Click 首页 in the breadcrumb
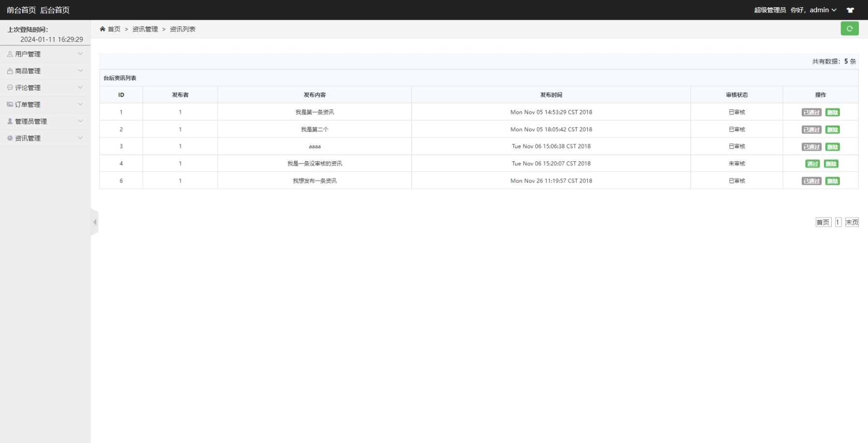The width and height of the screenshot is (868, 443). tap(114, 29)
